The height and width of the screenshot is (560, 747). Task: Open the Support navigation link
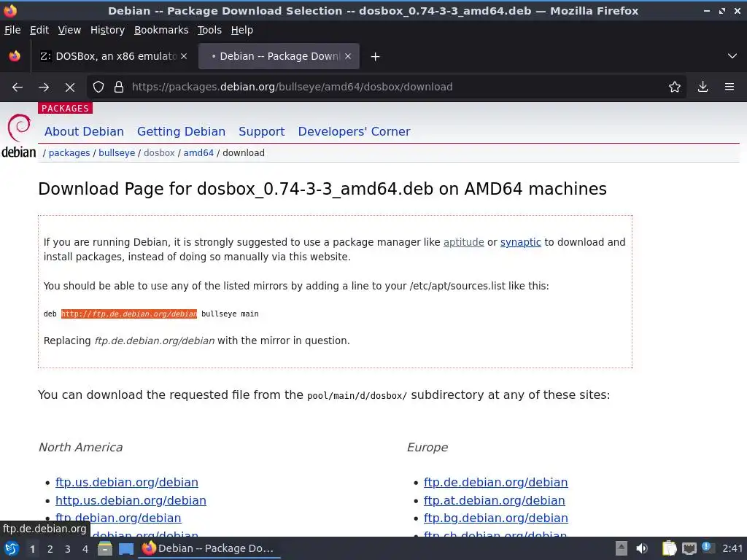coord(262,131)
